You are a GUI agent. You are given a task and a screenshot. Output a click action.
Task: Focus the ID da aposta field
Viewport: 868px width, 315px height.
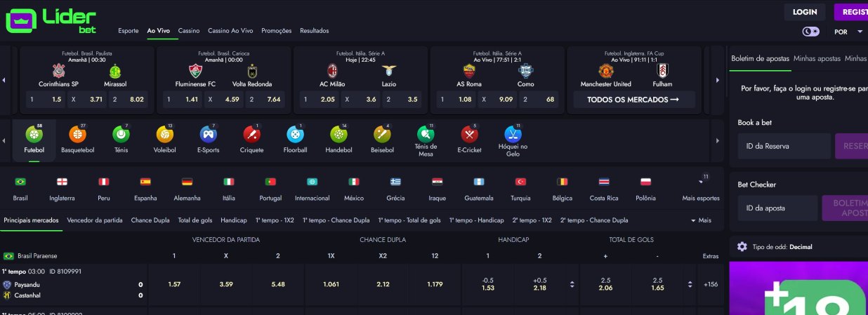click(777, 208)
